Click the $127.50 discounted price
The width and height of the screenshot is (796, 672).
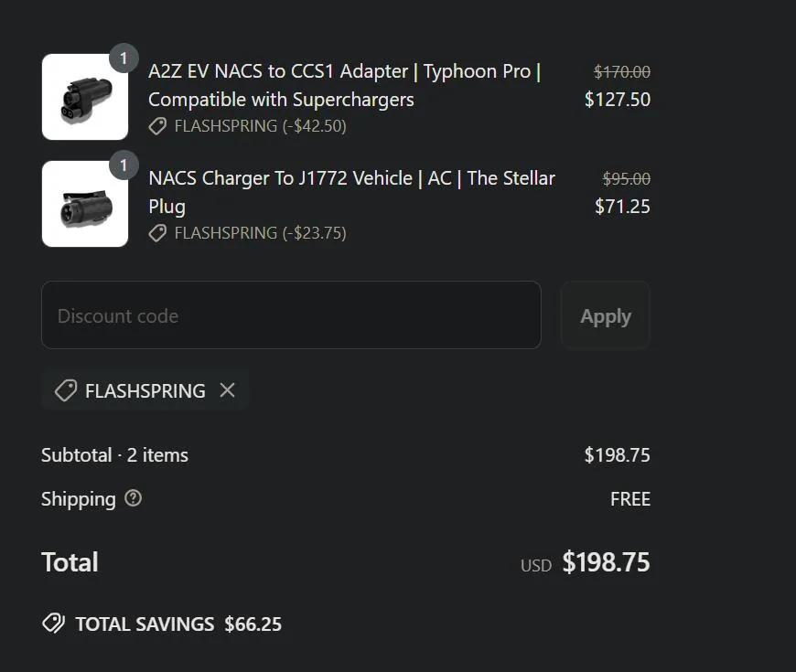618,99
